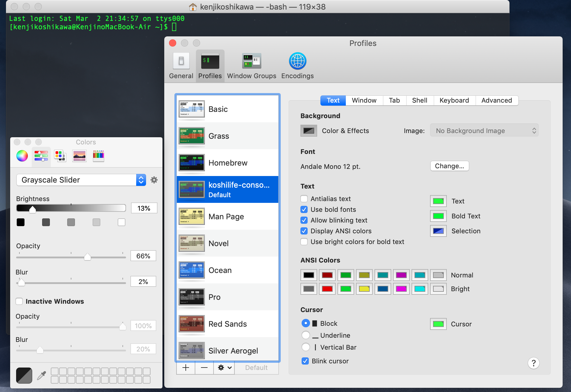Disable the Blink cursor checkbox

coord(305,361)
